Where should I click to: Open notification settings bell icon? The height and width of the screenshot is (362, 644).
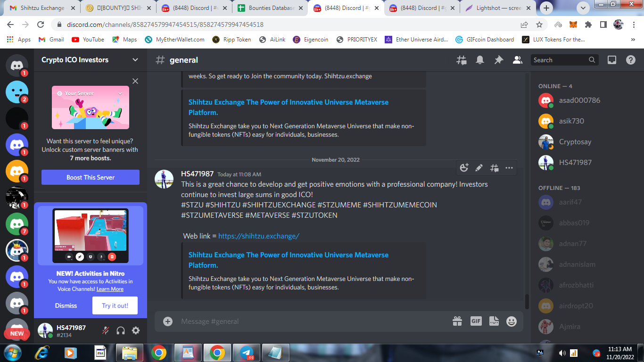(480, 60)
